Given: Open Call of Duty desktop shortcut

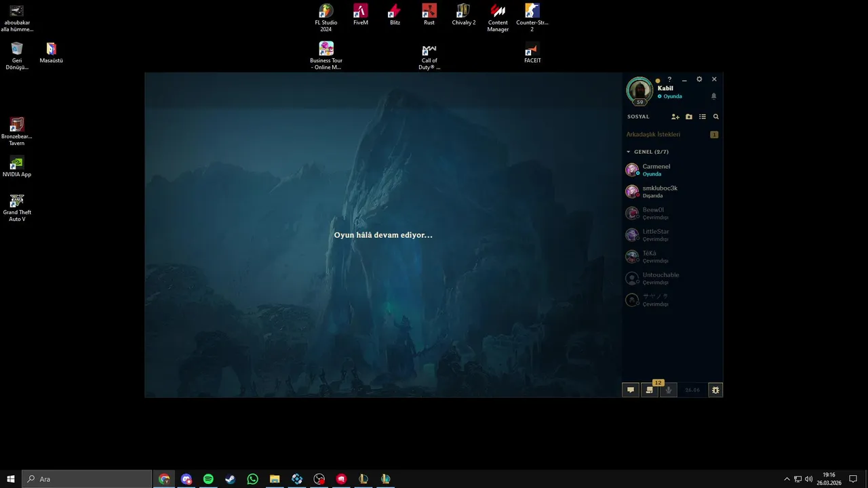Looking at the screenshot, I should coord(429,56).
